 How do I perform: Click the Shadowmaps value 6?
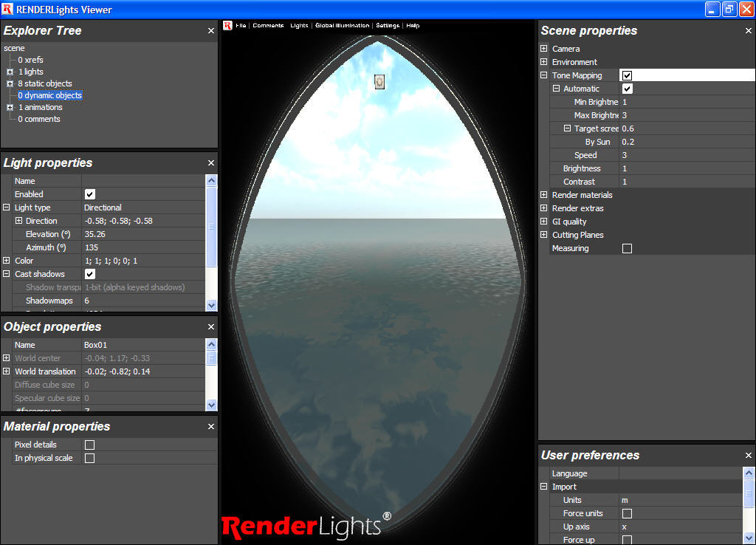(143, 301)
